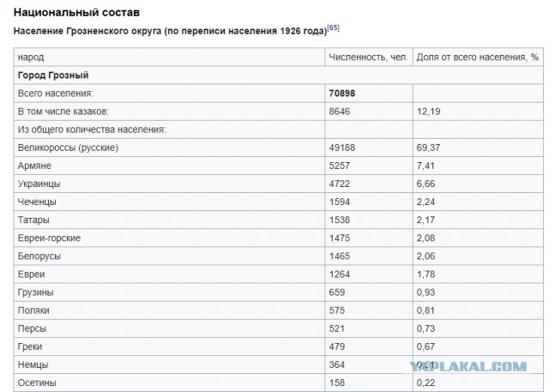Screen dimensions: 549x392
Task: Click the value 5257
Action: coord(340,166)
